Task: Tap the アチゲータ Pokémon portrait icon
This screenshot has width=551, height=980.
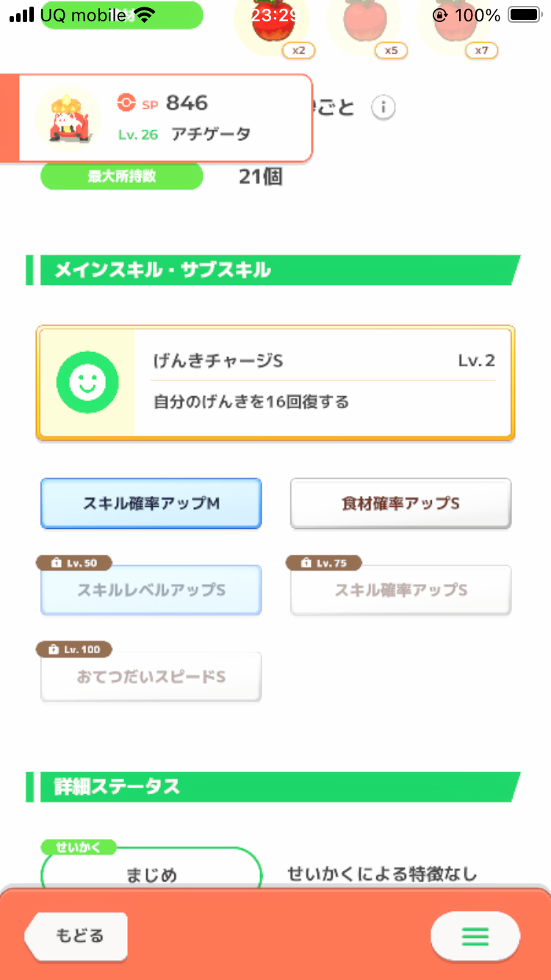Action: 68,118
